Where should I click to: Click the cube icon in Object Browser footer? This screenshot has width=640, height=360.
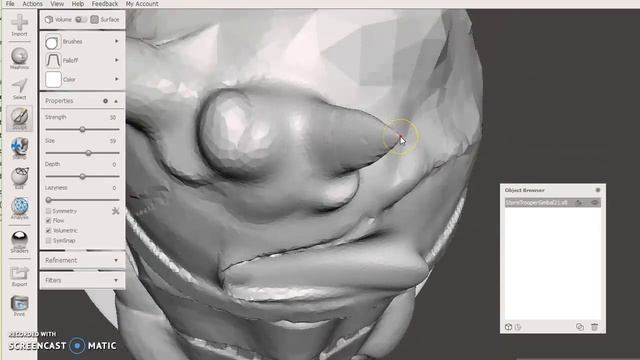(x=509, y=327)
